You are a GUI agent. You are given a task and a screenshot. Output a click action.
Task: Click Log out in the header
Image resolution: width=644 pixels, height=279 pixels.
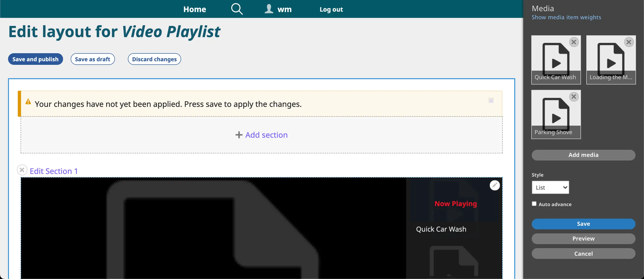coord(331,9)
